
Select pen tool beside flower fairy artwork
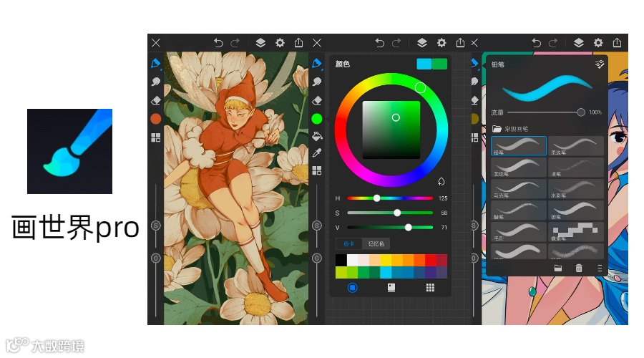[x=156, y=63]
